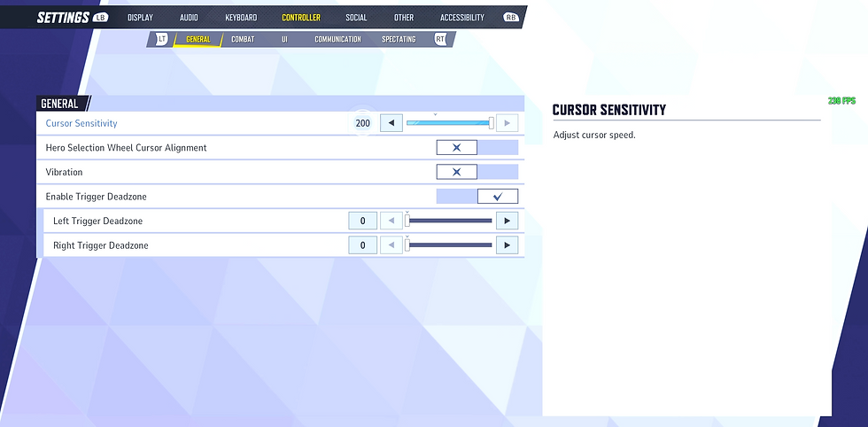Screen dimensions: 868x427
Task: Select the Cursor Sensitivity row label
Action: click(x=81, y=123)
